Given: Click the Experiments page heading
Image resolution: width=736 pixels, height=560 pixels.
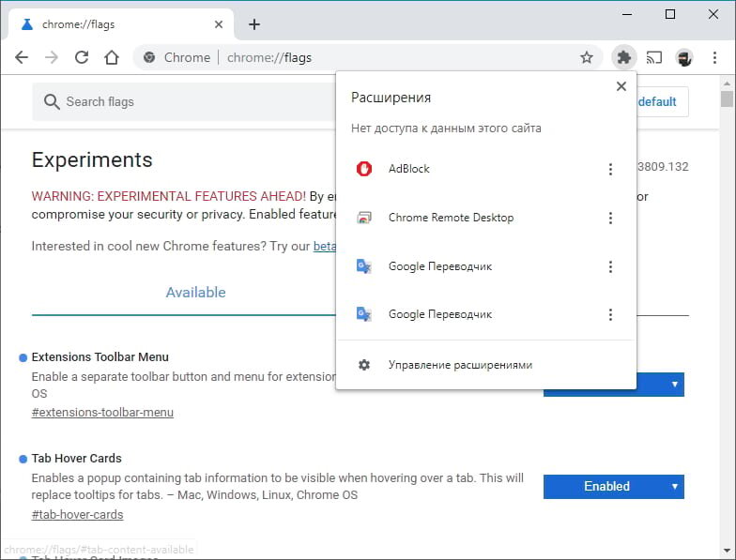Looking at the screenshot, I should point(92,159).
